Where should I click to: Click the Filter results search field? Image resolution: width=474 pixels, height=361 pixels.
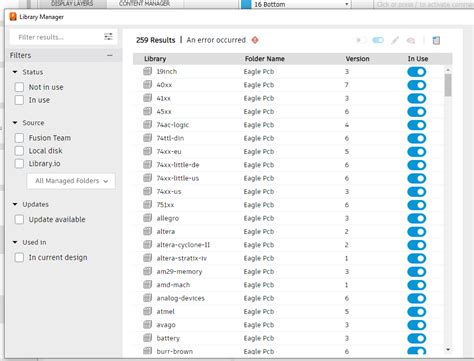click(58, 37)
